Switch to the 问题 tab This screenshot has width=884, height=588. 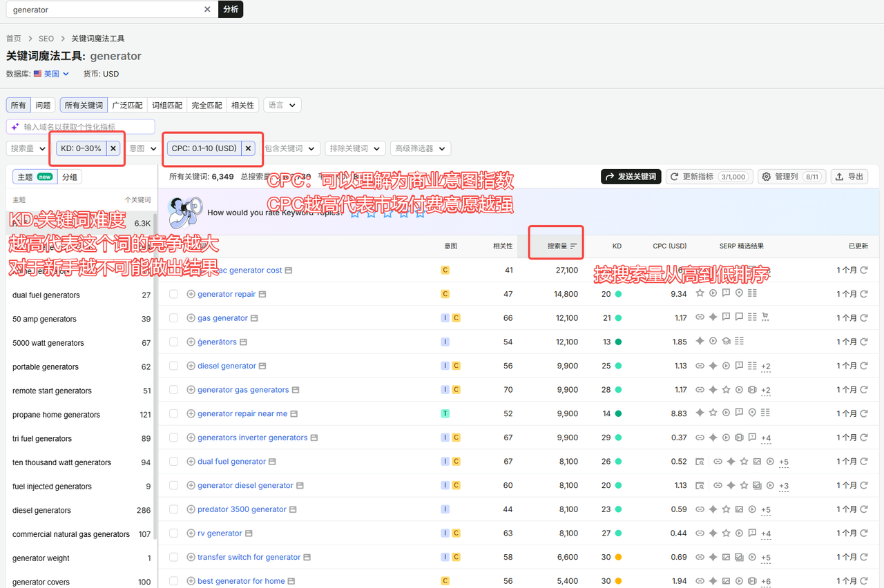(x=43, y=106)
